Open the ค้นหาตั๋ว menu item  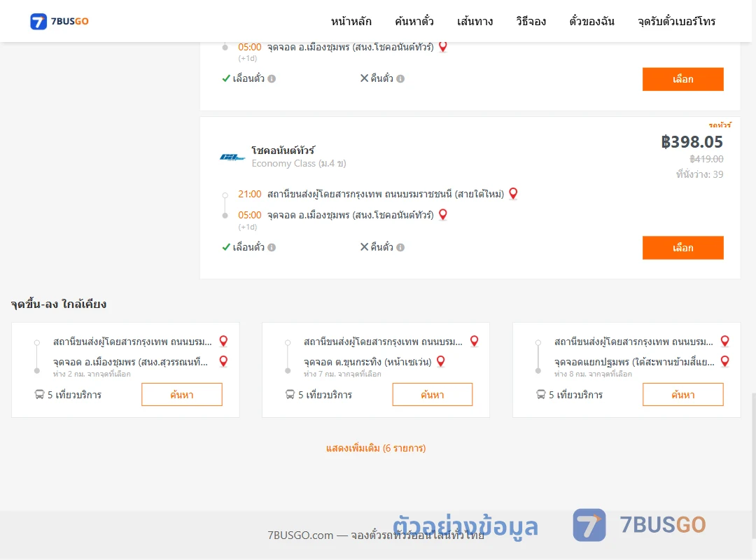(414, 21)
